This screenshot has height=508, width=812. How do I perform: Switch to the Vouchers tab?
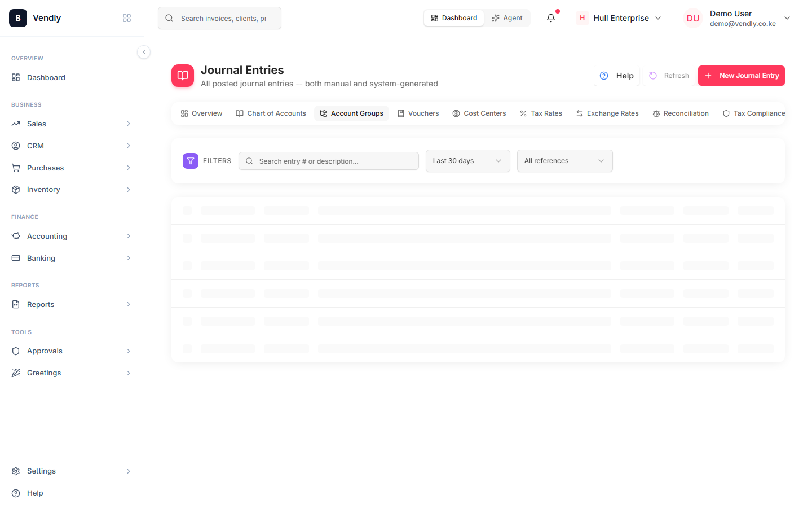click(418, 113)
